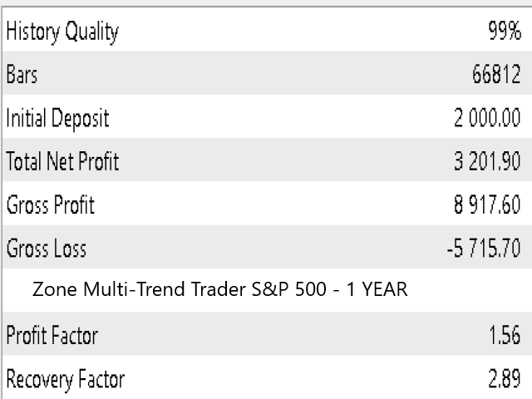The width and height of the screenshot is (532, 399).
Task: Click the 3 201.90 net profit value
Action: tap(487, 161)
